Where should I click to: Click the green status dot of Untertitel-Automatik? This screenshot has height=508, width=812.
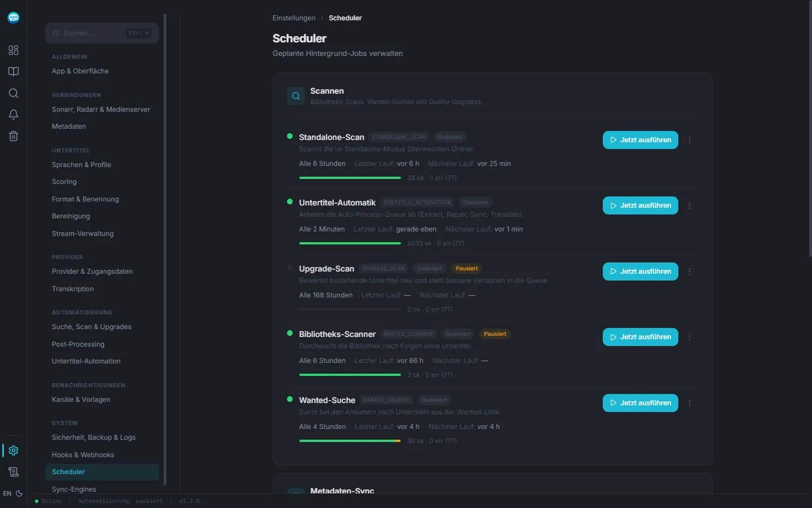coord(290,202)
